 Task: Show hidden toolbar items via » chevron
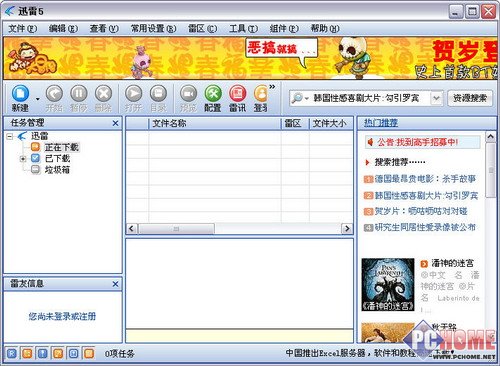[x=272, y=87]
